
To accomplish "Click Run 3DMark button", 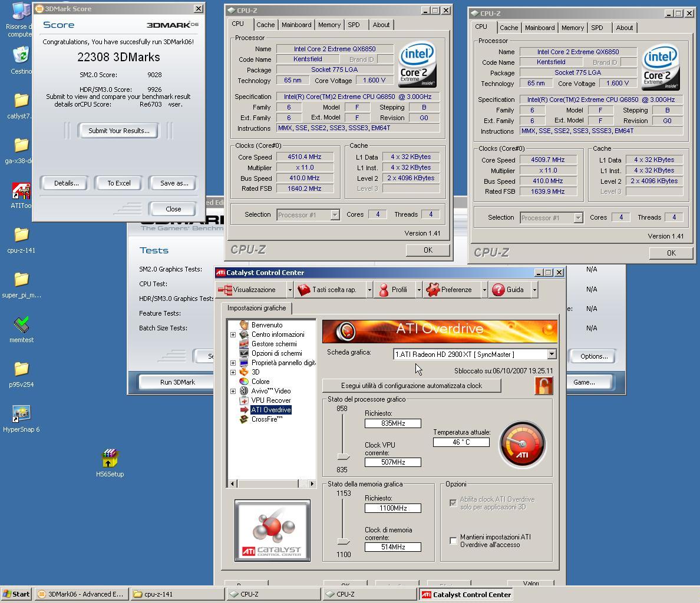I will 177,382.
